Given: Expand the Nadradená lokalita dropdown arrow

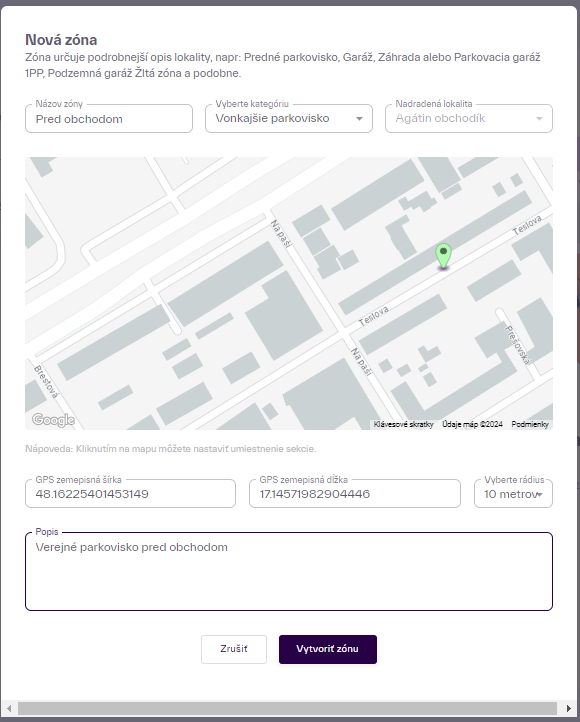Looking at the screenshot, I should 539,119.
